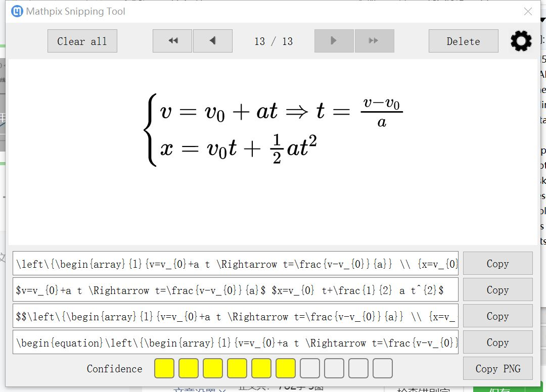The height and width of the screenshot is (392, 546).
Task: Click the first yellow confidence box
Action: click(x=164, y=368)
